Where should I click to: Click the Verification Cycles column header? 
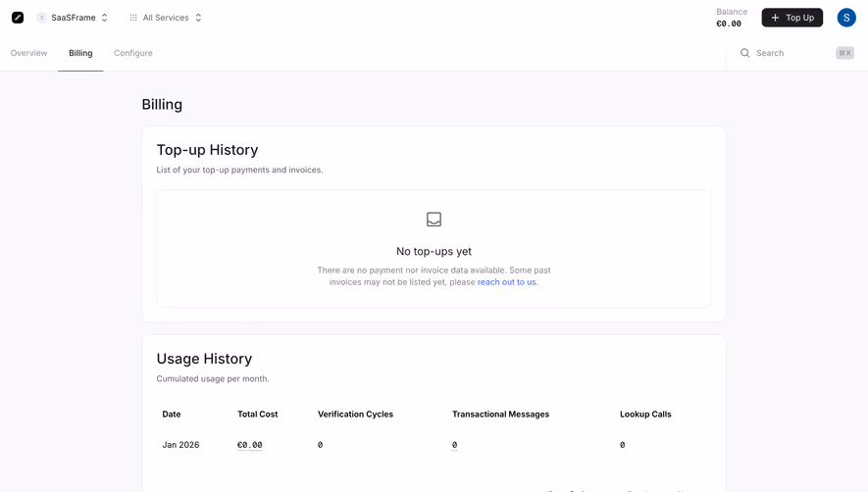(355, 414)
